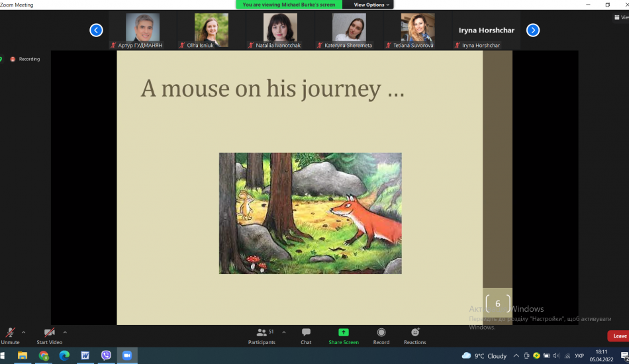The image size is (629, 364).
Task: Open Viber from the taskbar
Action: click(x=106, y=355)
